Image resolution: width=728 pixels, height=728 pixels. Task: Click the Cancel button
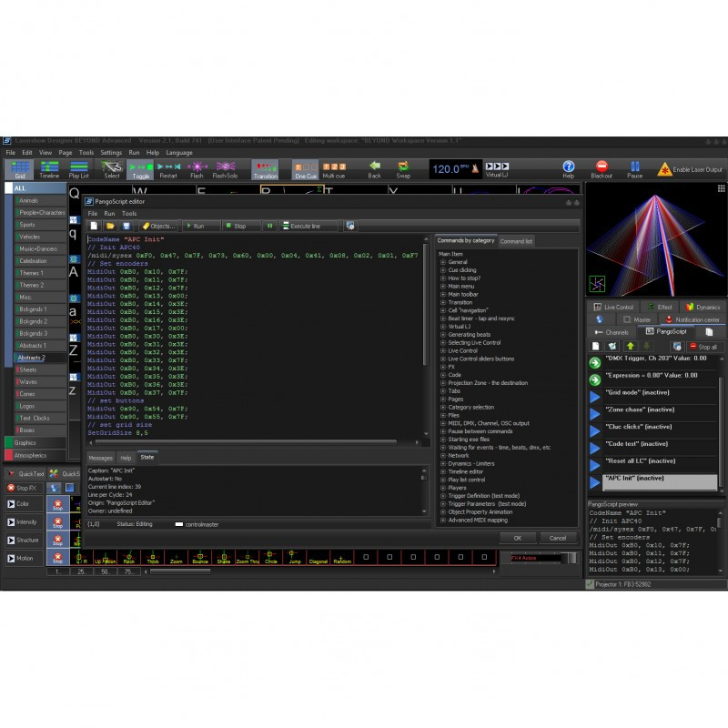coord(558,538)
